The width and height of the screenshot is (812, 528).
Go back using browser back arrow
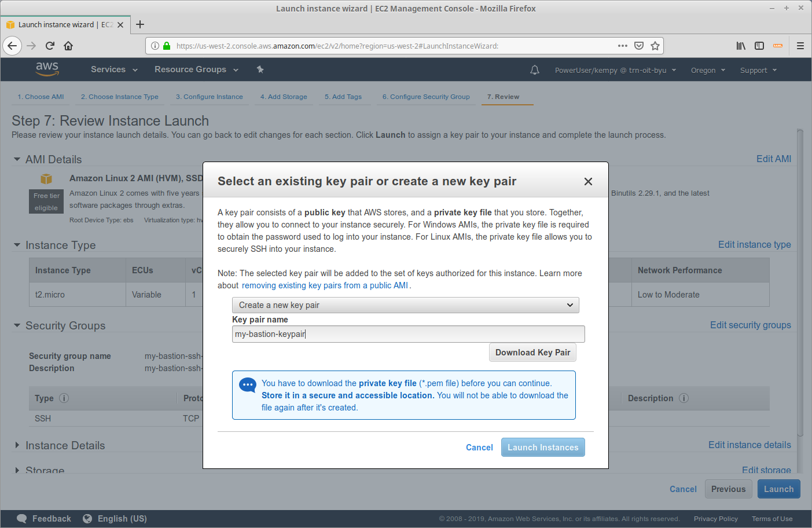(x=12, y=46)
